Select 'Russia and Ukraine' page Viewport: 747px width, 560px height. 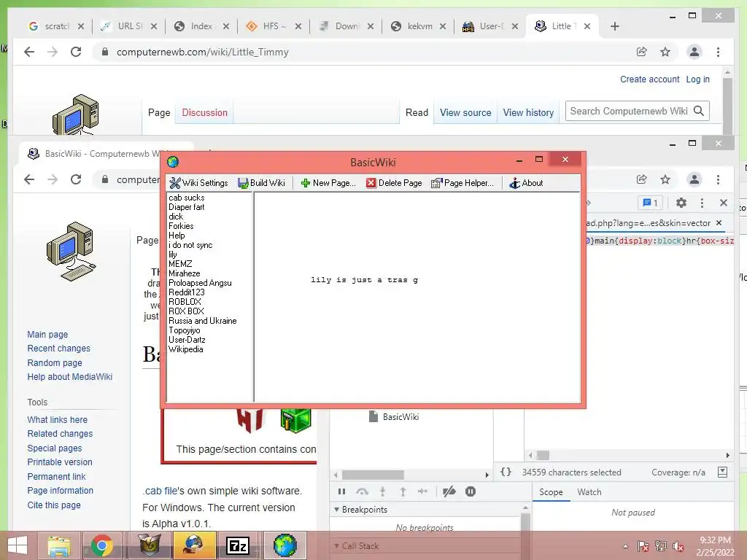click(203, 321)
